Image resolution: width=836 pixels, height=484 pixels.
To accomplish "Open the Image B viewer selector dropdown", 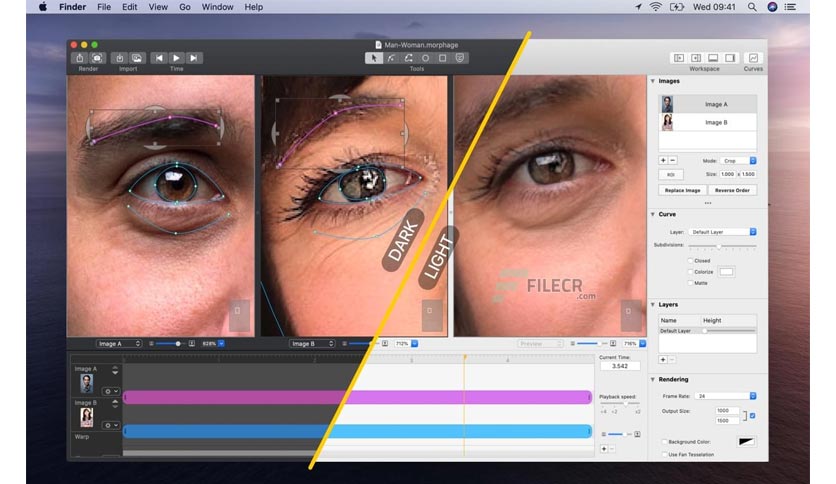I will click(312, 344).
